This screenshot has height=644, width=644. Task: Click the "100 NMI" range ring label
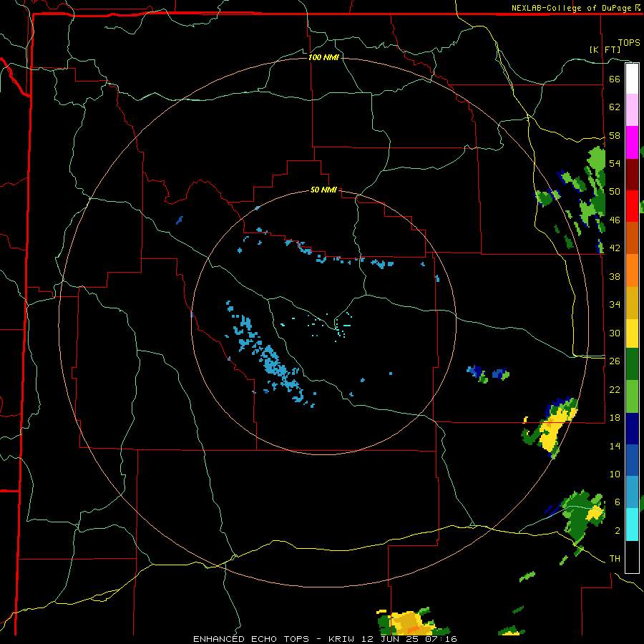click(x=323, y=57)
